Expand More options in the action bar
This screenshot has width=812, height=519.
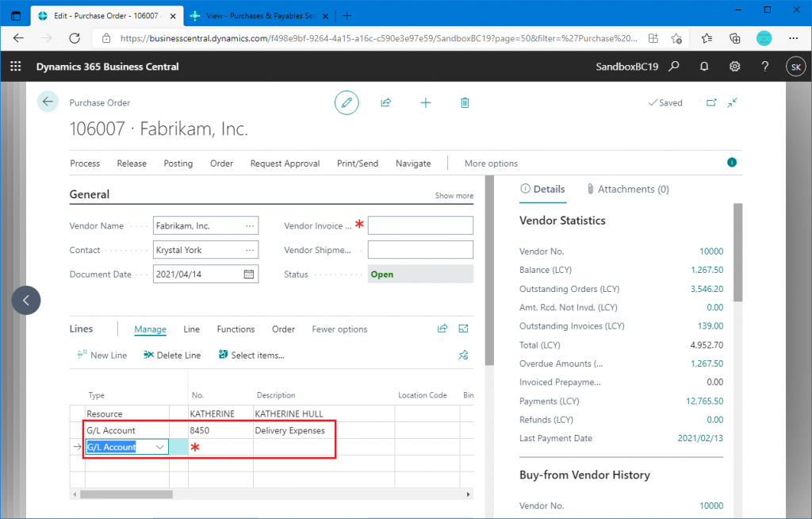click(x=491, y=163)
